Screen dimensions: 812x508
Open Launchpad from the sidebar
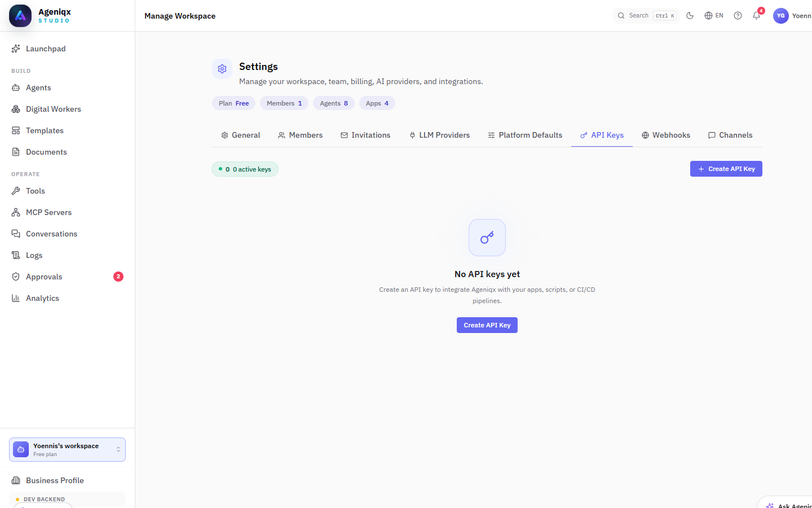68,49
